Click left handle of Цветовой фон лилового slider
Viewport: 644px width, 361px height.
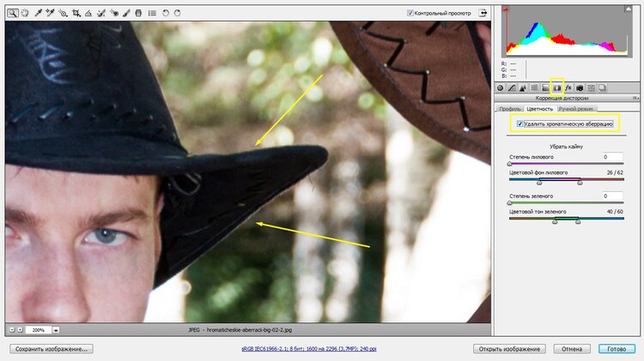pos(539,182)
